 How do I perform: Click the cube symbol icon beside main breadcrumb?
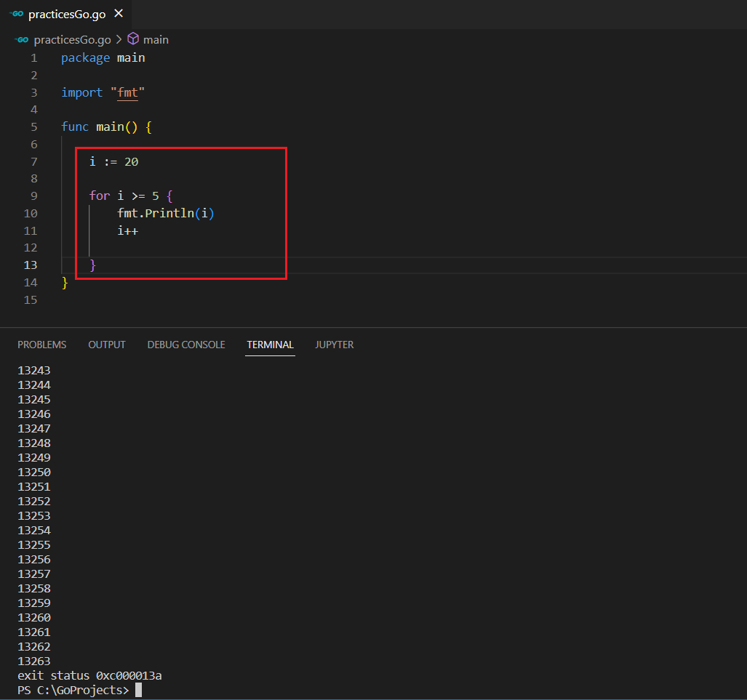(x=133, y=39)
